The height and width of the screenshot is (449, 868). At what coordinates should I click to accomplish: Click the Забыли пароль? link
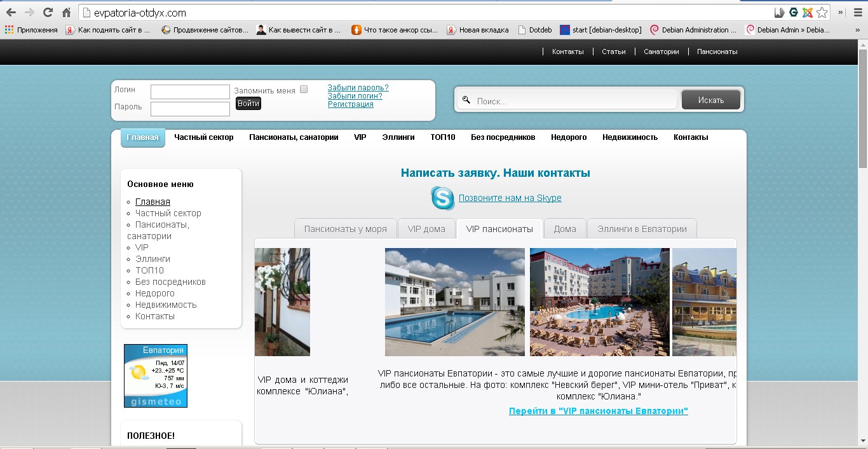click(x=358, y=88)
